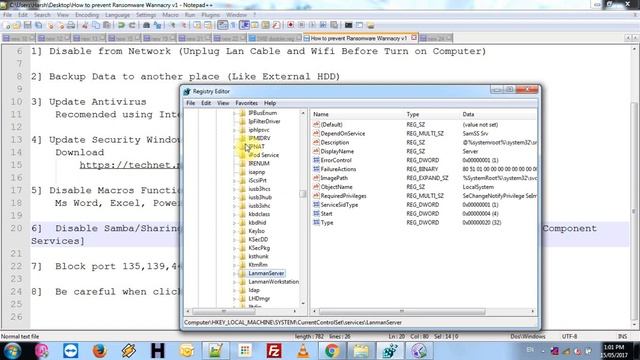The image size is (640, 360).
Task: Select the ImagePath registry value
Action: tap(334, 178)
